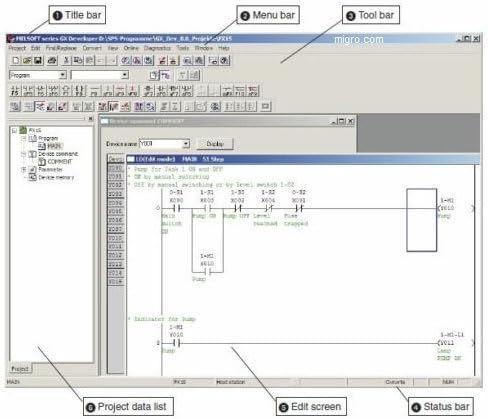Open the Program dropdown in the toolbar
488x419 pixels.
pyautogui.click(x=63, y=75)
